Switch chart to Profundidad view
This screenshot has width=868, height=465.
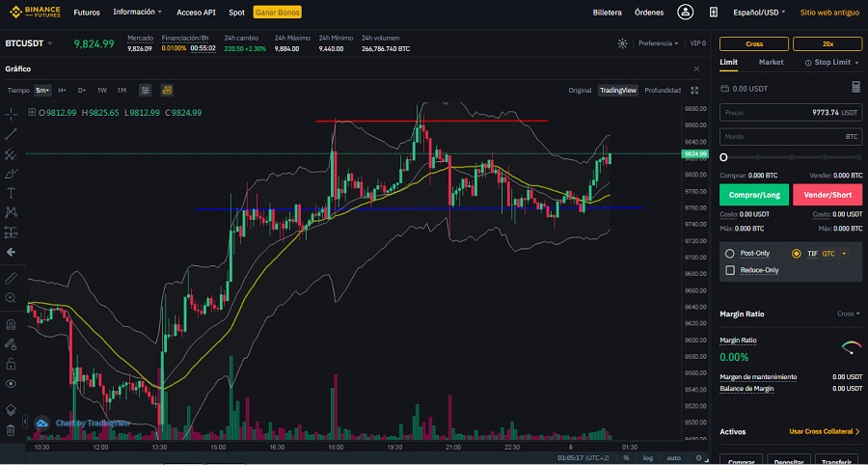tap(663, 90)
